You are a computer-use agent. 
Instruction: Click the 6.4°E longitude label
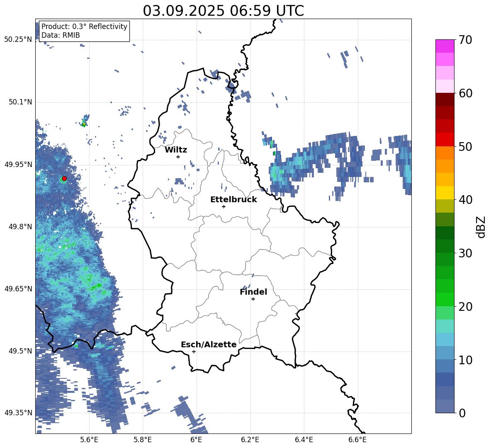(x=304, y=440)
